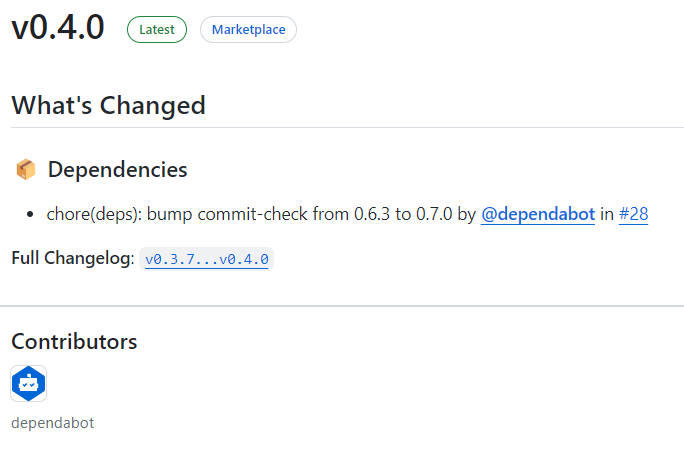The width and height of the screenshot is (684, 451).
Task: Open the v0.3.7...v0.4.0 compare link
Action: click(207, 259)
